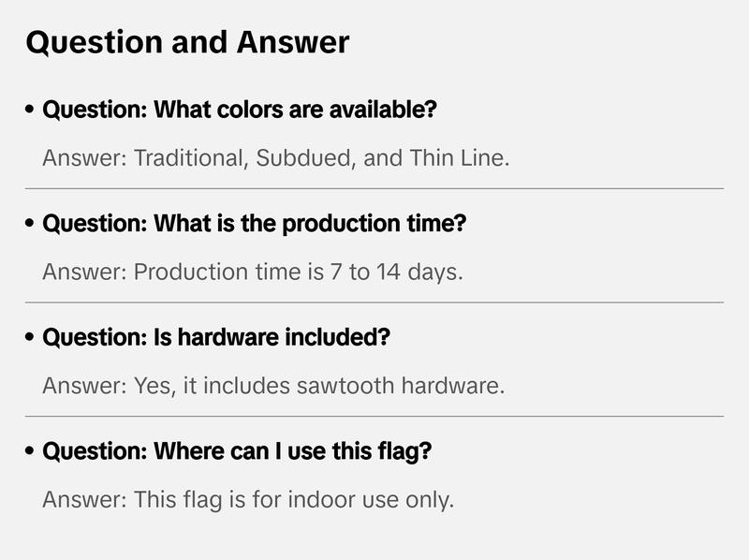Click the question "Is hardware included?"
The image size is (749, 560).
pyautogui.click(x=216, y=338)
